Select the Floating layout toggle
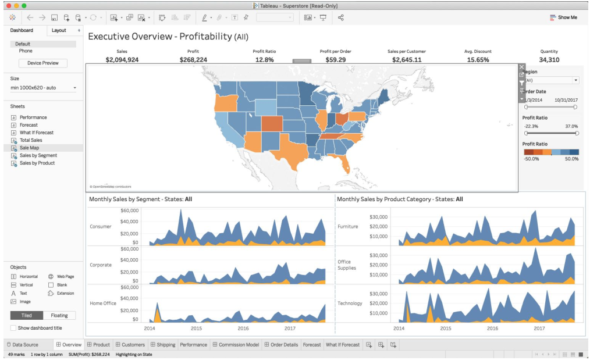This screenshot has width=597, height=364. pos(59,315)
